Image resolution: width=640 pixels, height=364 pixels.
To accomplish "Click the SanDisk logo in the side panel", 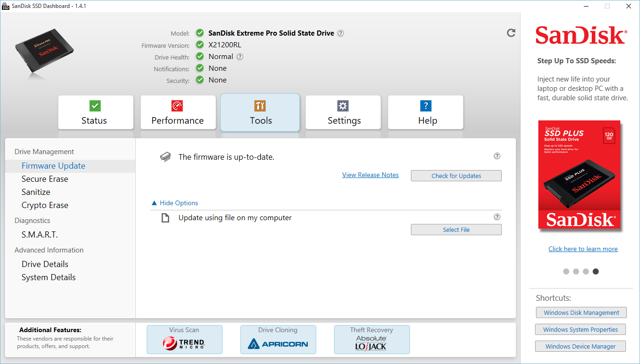I will pos(581,36).
